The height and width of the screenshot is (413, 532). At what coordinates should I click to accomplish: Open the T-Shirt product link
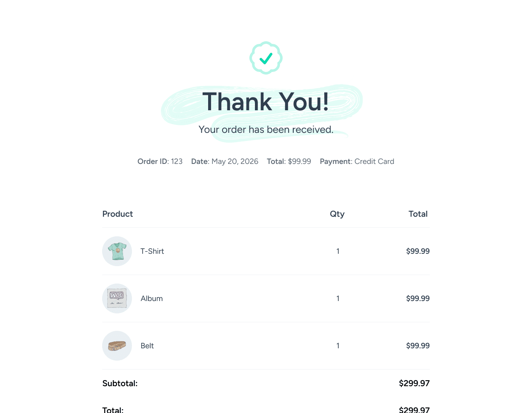(x=152, y=251)
